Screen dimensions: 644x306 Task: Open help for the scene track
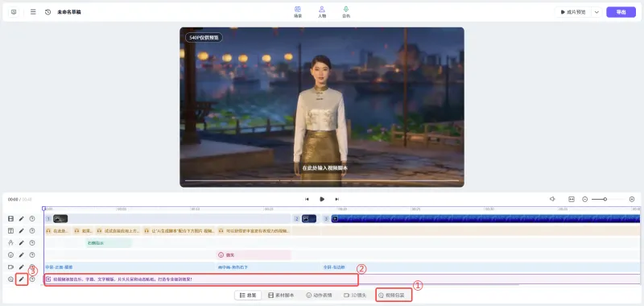pos(32,218)
